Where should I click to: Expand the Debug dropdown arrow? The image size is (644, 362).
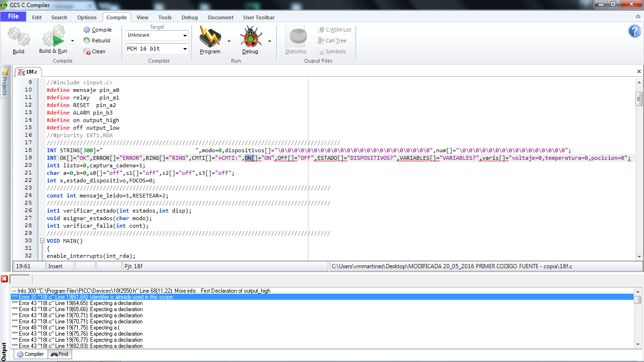(x=270, y=41)
